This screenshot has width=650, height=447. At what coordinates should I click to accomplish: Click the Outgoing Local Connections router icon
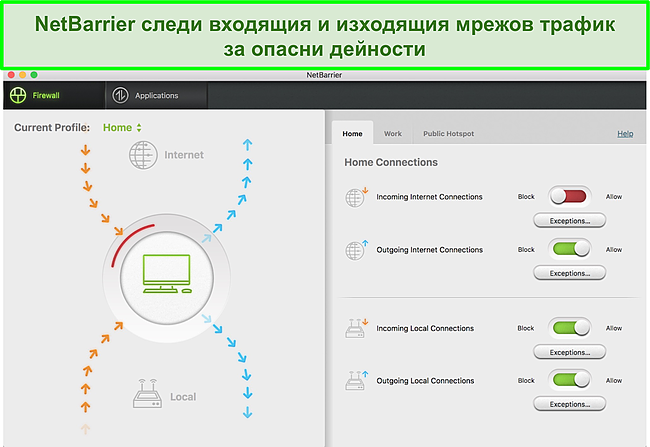pyautogui.click(x=356, y=381)
